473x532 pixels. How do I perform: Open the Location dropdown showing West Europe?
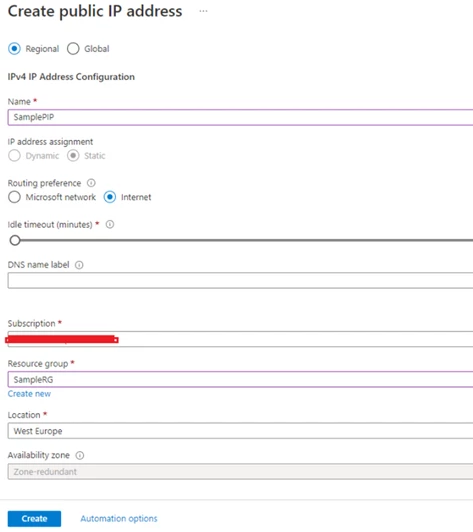[x=240, y=431]
